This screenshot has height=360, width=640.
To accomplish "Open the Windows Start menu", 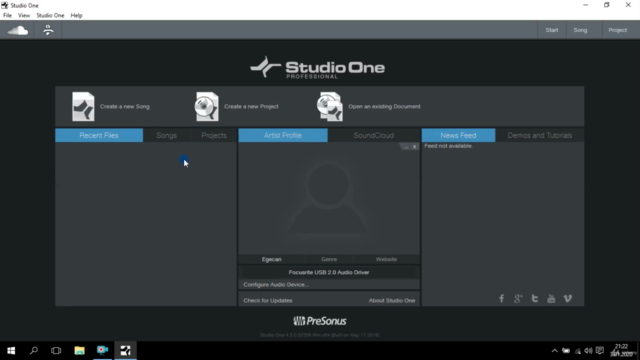I will click(11, 351).
